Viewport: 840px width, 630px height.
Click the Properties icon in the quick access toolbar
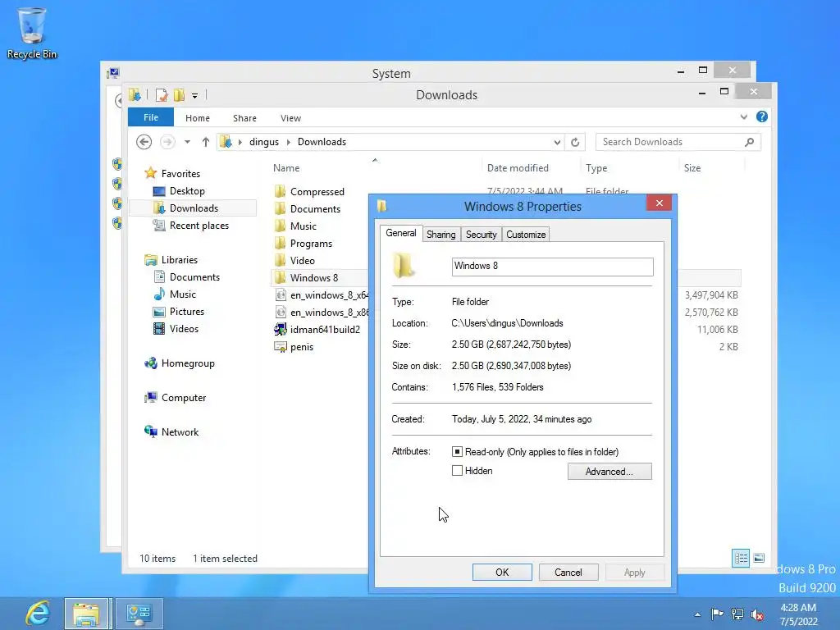pos(162,95)
